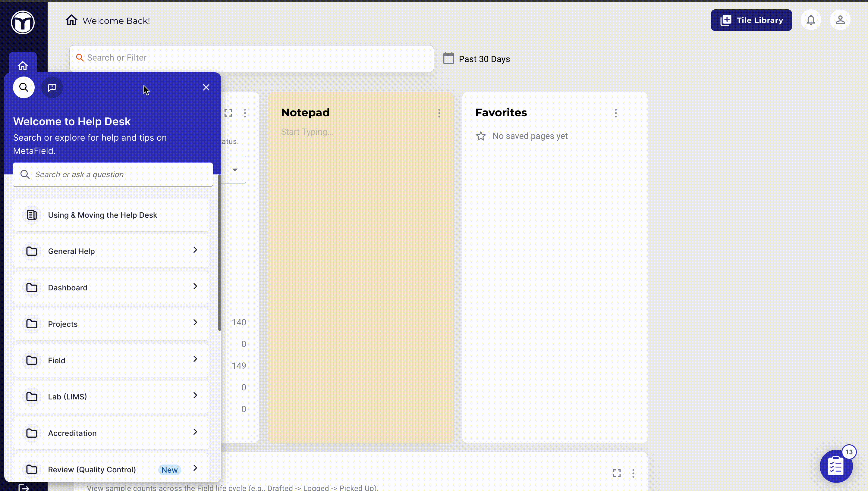Open the Past 30 Days date filter
The height and width of the screenshot is (491, 868).
click(477, 59)
